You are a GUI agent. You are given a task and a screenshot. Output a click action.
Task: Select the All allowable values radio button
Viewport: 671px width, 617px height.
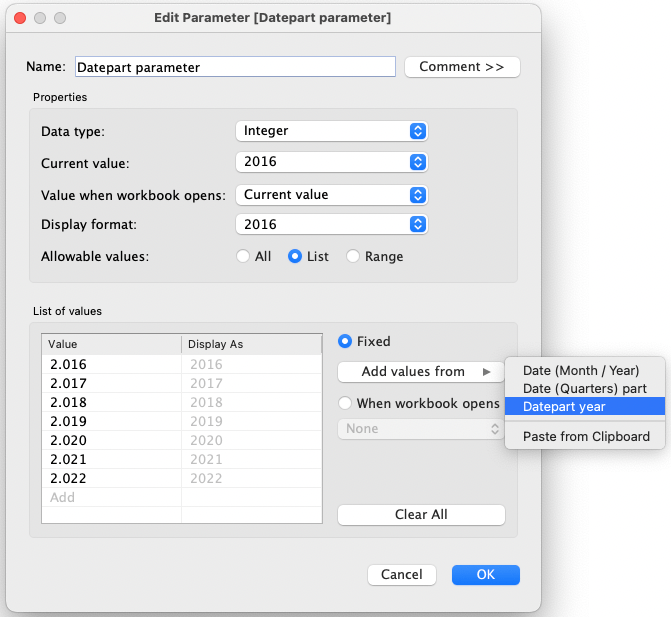(243, 256)
